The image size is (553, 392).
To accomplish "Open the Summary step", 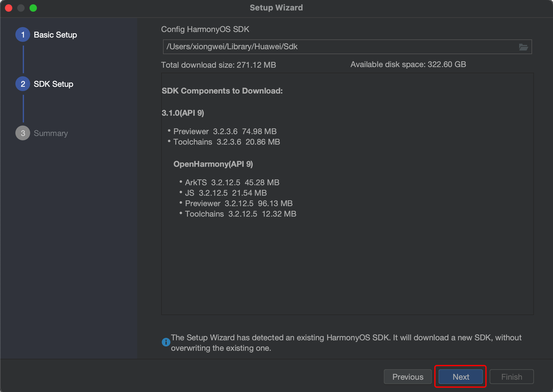I will (51, 133).
